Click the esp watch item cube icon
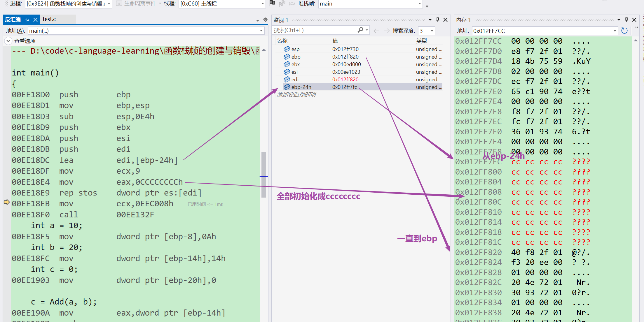Image resolution: width=644 pixels, height=322 pixels. [287, 49]
